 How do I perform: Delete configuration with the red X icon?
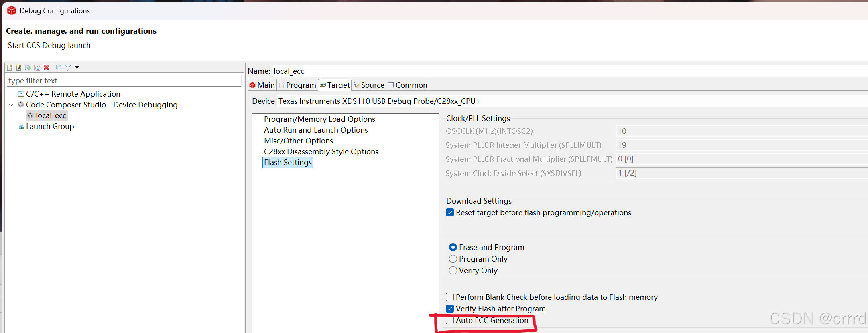pyautogui.click(x=47, y=67)
